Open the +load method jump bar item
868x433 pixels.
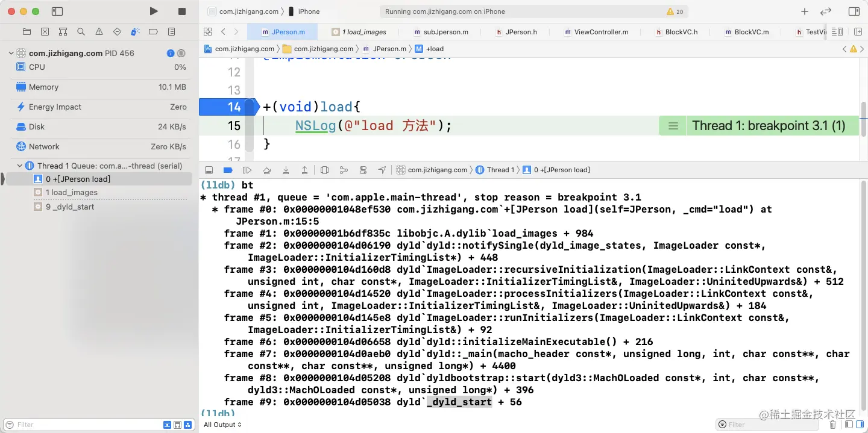pyautogui.click(x=429, y=49)
